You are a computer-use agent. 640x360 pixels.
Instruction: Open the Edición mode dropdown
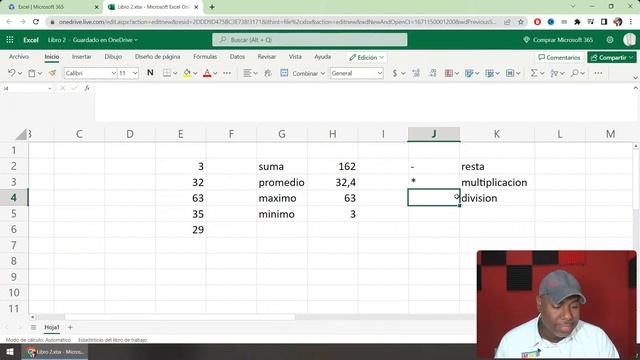pos(366,58)
